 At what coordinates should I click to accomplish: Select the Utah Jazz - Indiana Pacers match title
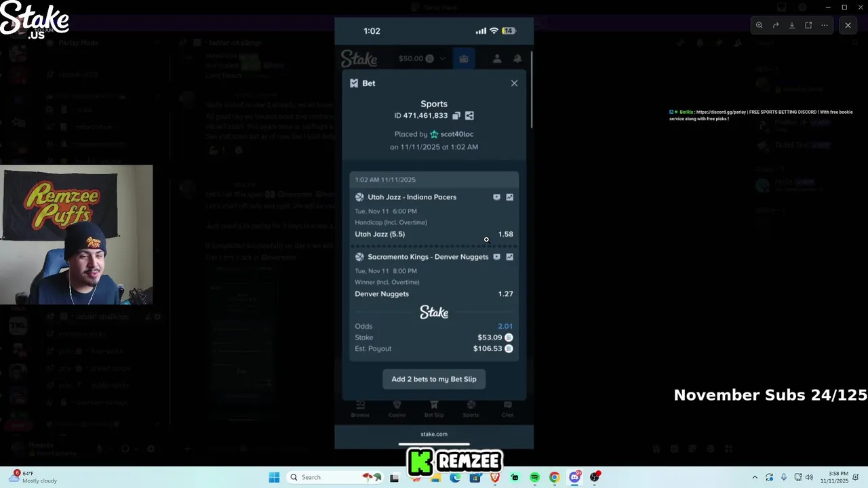412,197
